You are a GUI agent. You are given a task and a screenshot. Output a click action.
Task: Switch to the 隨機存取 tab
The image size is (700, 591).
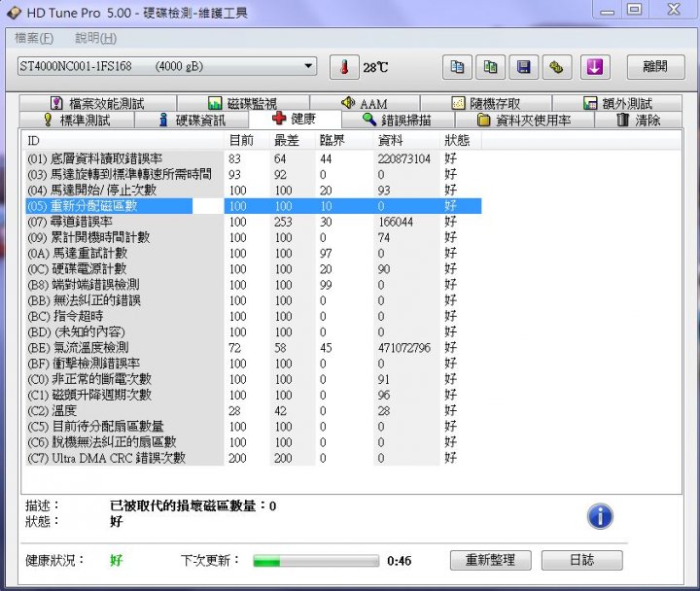click(x=486, y=104)
